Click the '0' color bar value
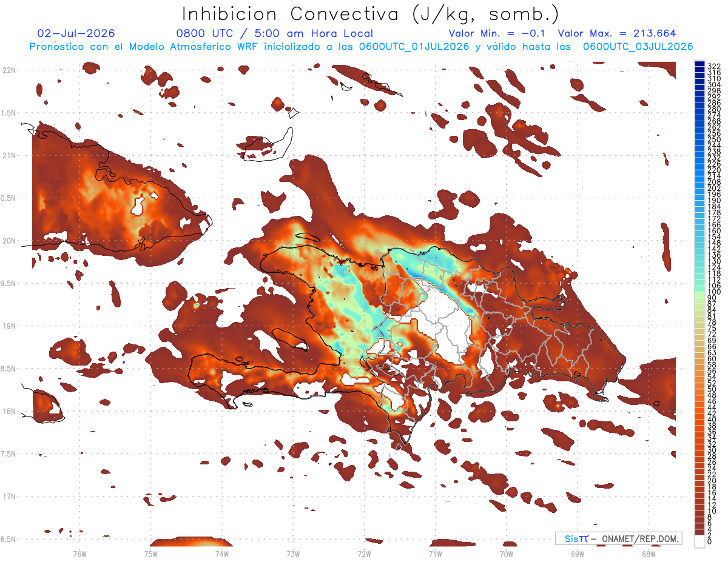The image size is (728, 562). point(710,541)
